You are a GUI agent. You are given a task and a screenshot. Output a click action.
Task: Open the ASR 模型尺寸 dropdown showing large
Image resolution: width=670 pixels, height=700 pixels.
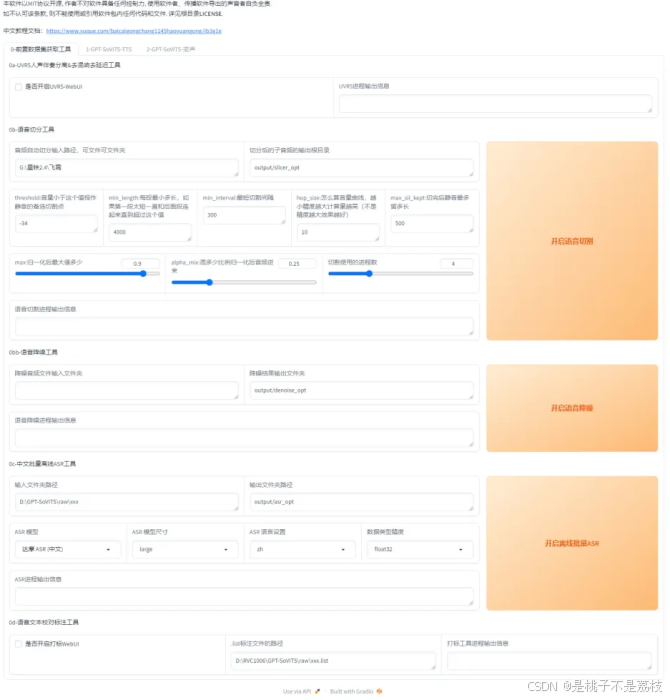point(185,549)
